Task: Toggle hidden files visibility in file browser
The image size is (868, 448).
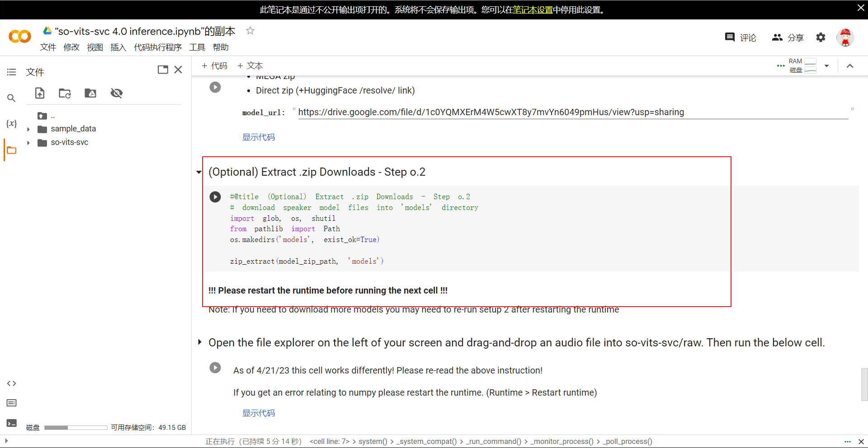Action: pos(117,93)
